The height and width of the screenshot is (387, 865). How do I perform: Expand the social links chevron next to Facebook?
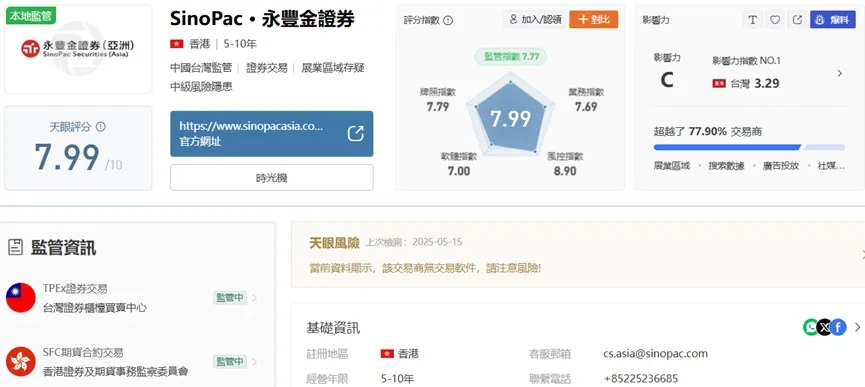click(x=857, y=327)
